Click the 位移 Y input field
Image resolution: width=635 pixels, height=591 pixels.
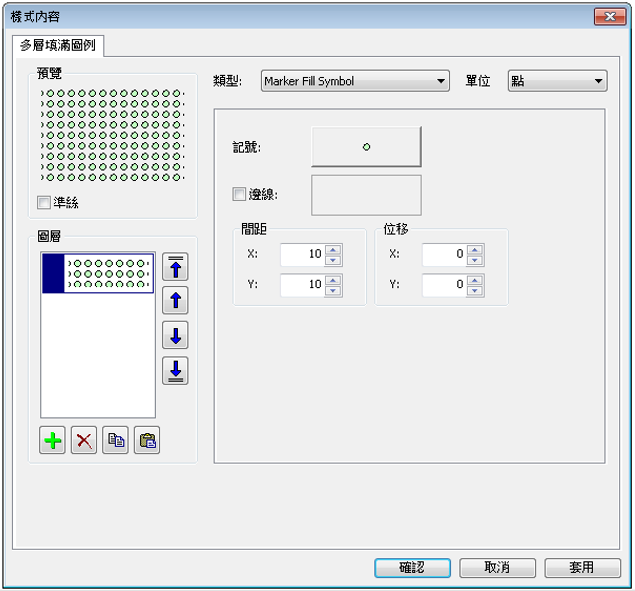444,285
